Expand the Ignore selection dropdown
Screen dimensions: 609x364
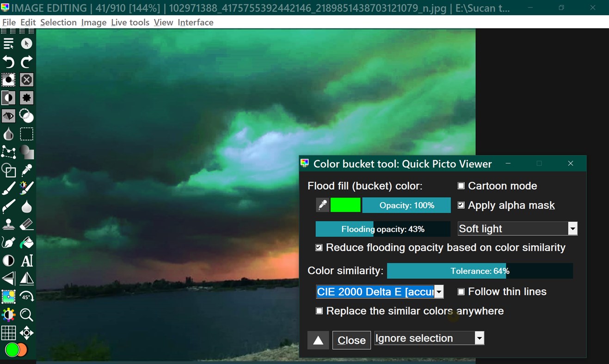pyautogui.click(x=480, y=338)
